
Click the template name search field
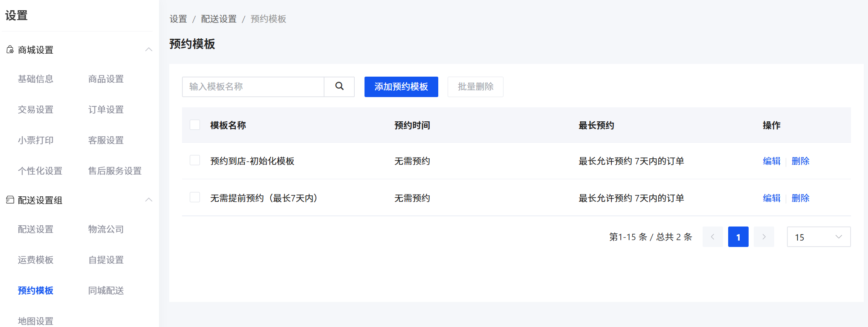[x=253, y=87]
